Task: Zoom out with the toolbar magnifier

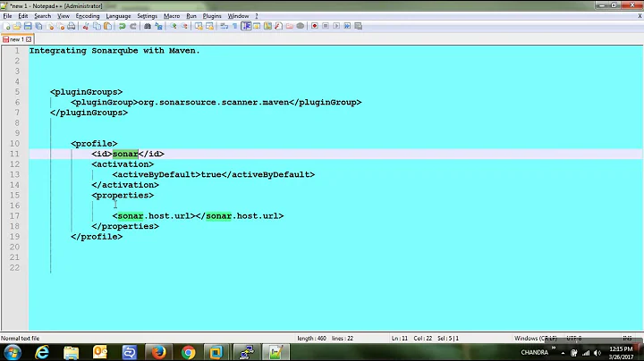Action: [x=184, y=26]
